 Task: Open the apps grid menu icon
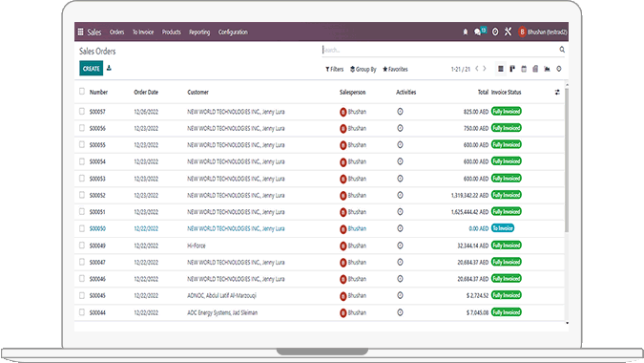[x=80, y=32]
